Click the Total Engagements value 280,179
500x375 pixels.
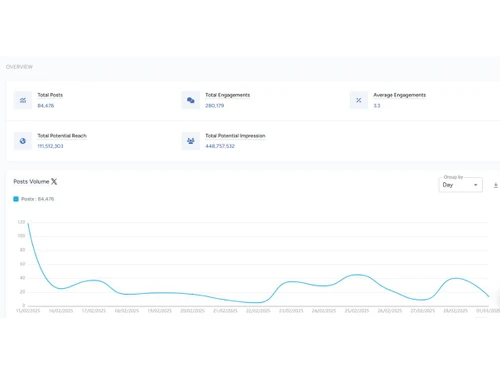point(215,106)
